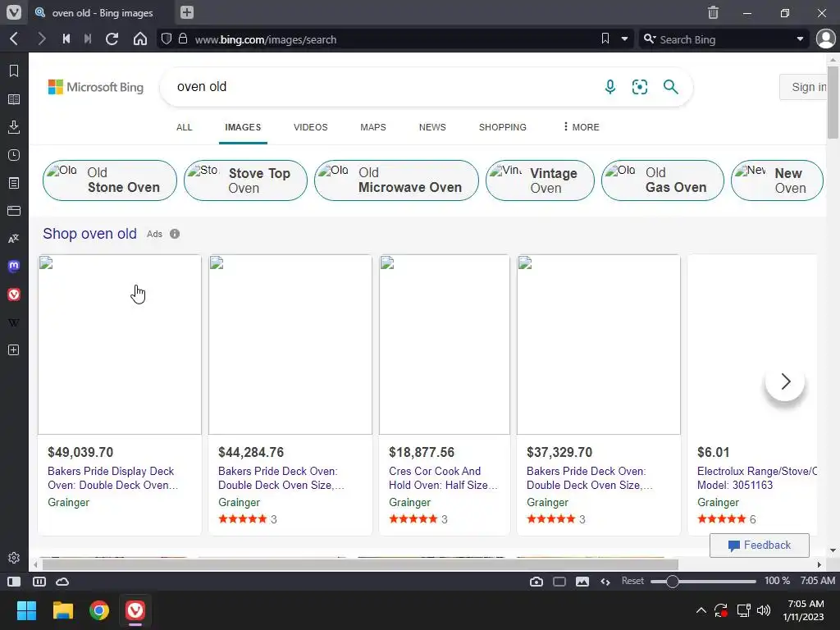Expand the Search Bing field dropdown
The height and width of the screenshot is (630, 840).
pyautogui.click(x=800, y=39)
